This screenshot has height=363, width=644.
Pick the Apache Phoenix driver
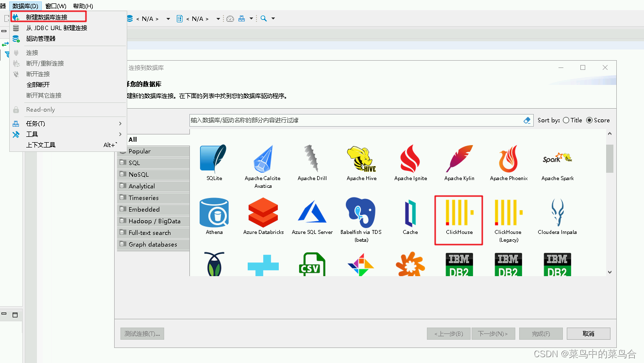click(x=508, y=163)
